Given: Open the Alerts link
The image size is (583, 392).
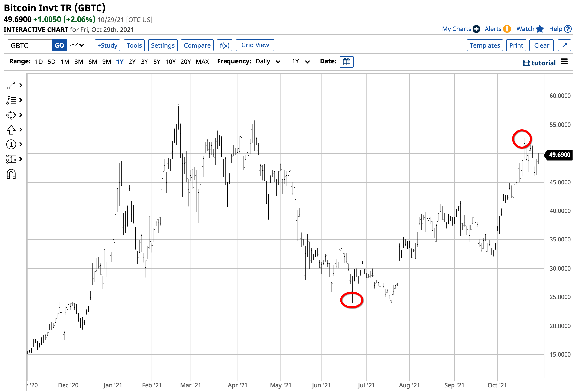Looking at the screenshot, I should 493,29.
